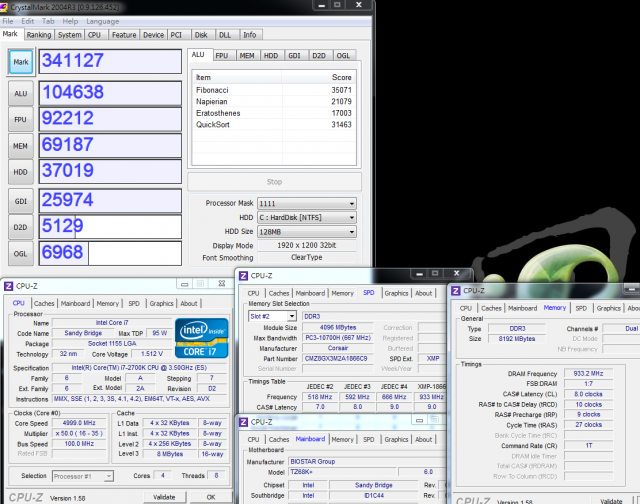This screenshot has width=640, height=504.
Task: Click the CrystalMark title bar icon
Action: tap(4, 7)
